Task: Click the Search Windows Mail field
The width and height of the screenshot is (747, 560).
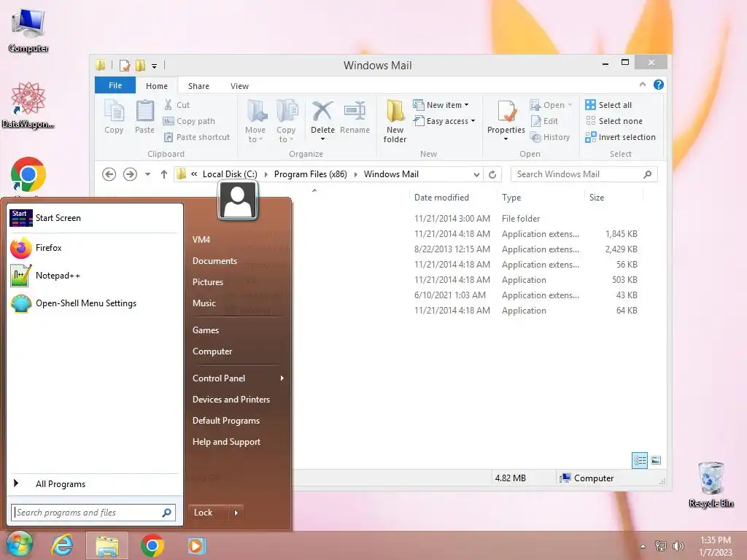Action: [584, 174]
